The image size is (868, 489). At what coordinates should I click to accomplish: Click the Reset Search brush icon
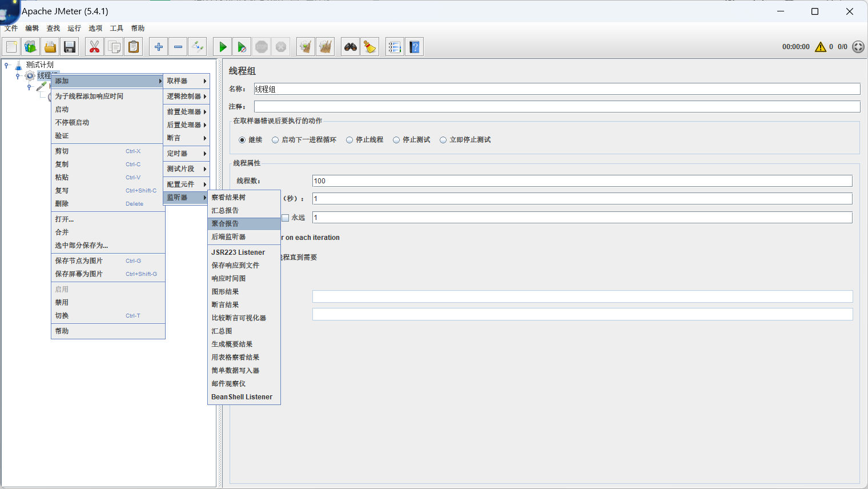pos(370,47)
